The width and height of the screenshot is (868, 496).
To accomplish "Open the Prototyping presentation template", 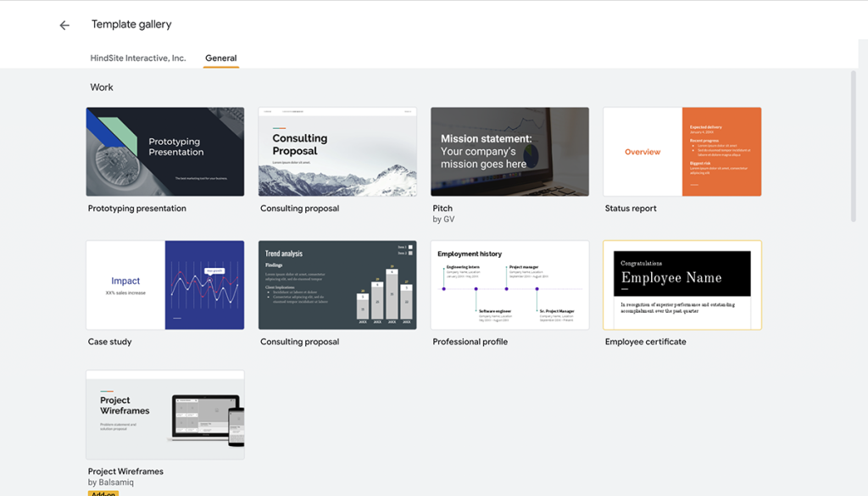I will (x=164, y=151).
